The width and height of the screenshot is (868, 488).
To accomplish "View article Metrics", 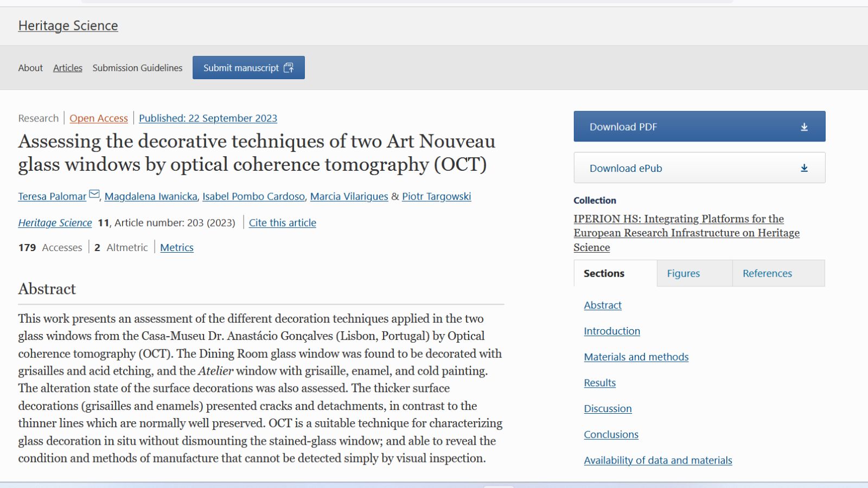I will point(177,247).
